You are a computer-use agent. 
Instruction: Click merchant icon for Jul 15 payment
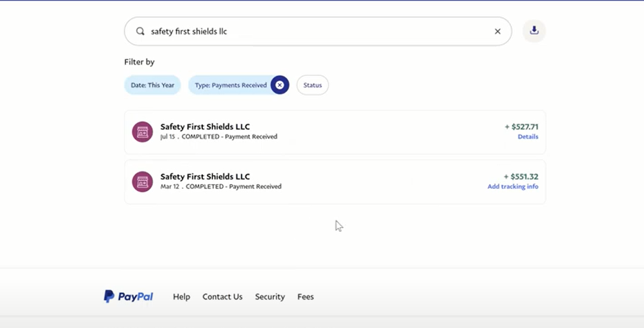click(143, 132)
